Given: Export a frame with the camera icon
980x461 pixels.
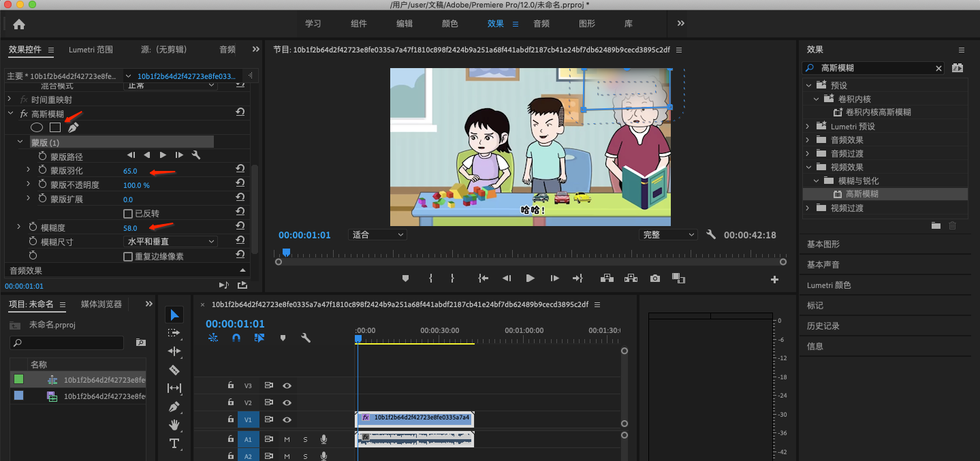Looking at the screenshot, I should click(655, 279).
